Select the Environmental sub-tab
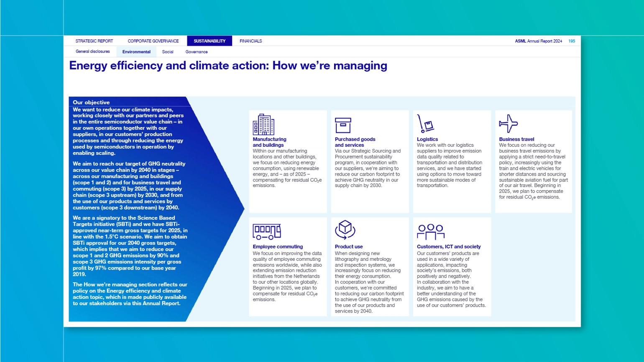This screenshot has height=362, width=644. pyautogui.click(x=136, y=52)
